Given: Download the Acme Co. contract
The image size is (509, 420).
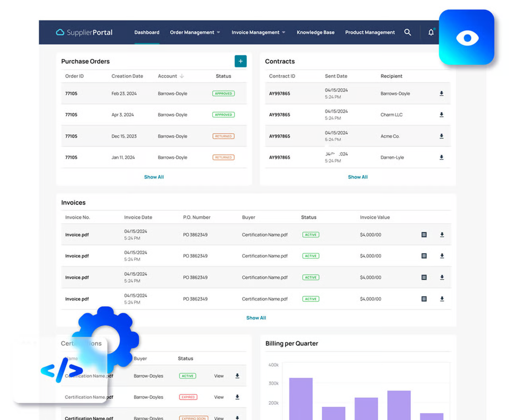Looking at the screenshot, I should pyautogui.click(x=441, y=136).
